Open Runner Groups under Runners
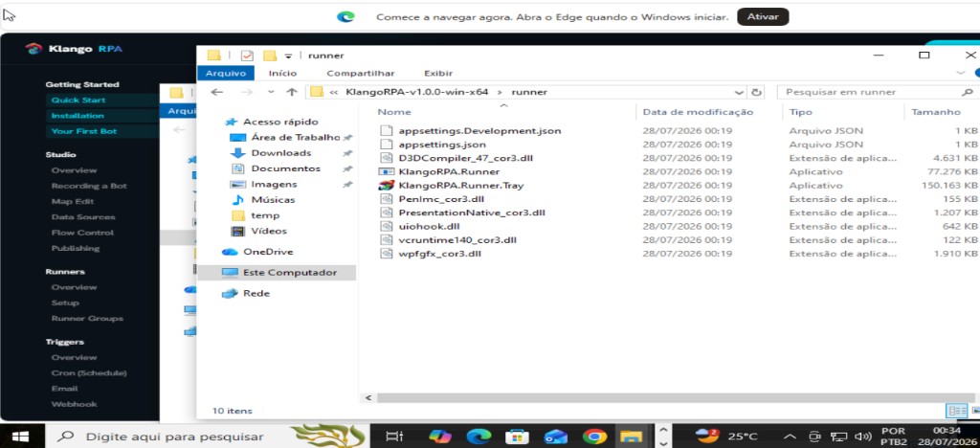The width and height of the screenshot is (980, 448). [87, 318]
